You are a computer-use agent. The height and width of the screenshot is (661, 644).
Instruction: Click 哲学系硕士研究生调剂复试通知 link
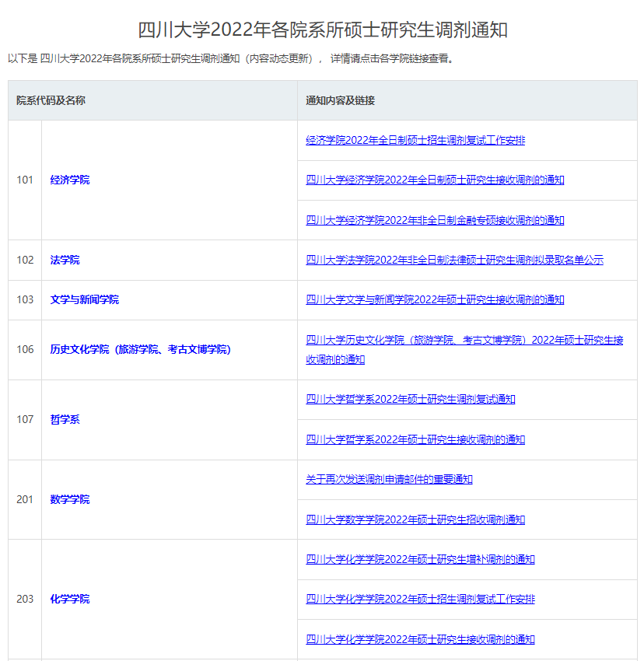(410, 399)
